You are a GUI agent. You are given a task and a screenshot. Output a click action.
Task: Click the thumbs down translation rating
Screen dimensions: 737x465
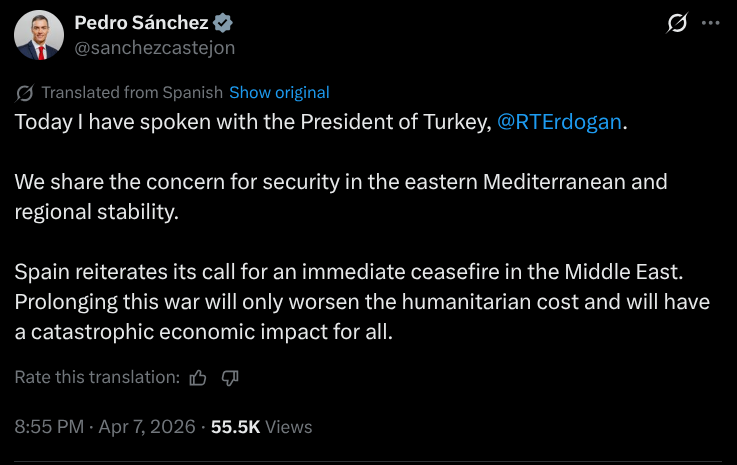pos(230,377)
